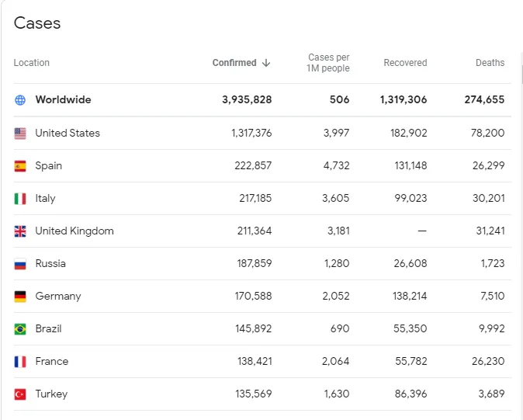Sort by Cases per 1M people header
The width and height of the screenshot is (523, 420).
tap(328, 63)
